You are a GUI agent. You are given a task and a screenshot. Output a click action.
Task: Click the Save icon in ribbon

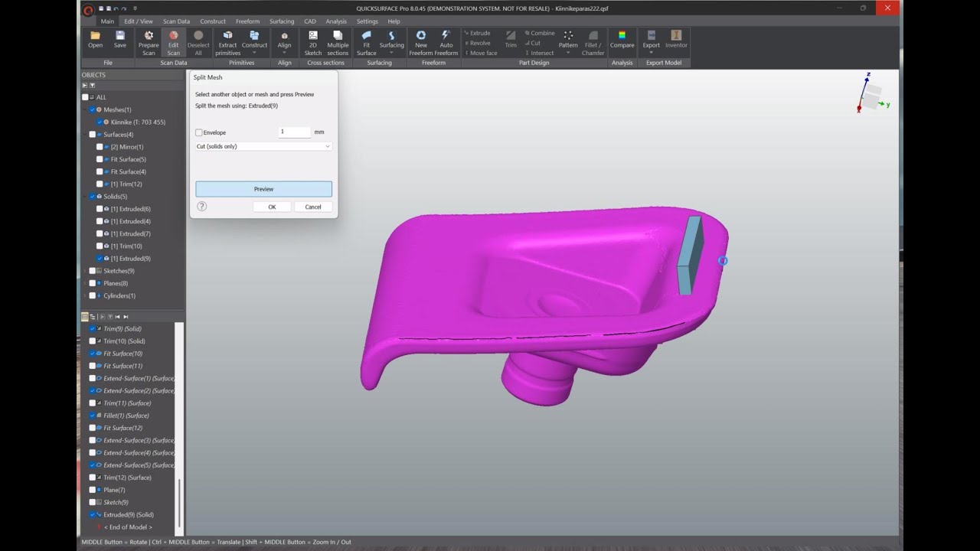(120, 40)
